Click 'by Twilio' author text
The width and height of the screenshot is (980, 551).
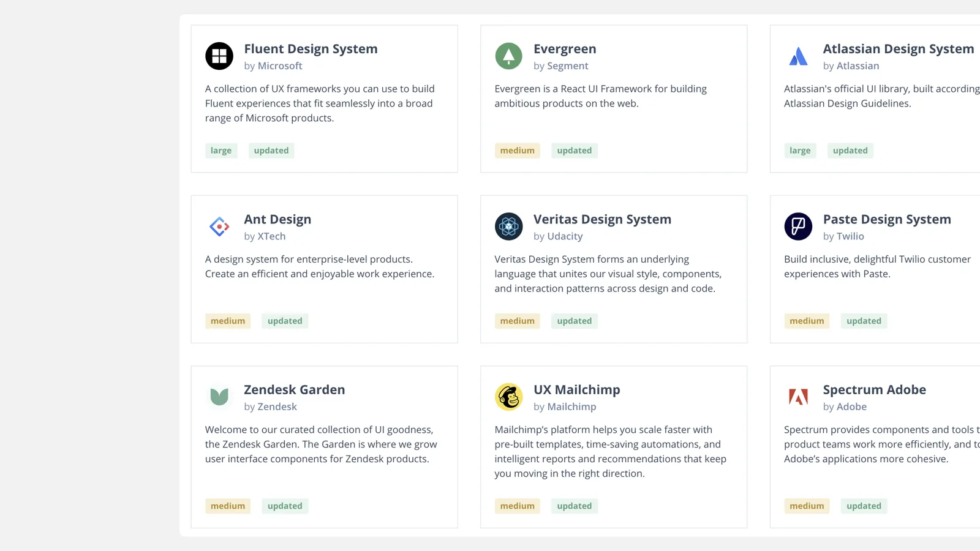(x=843, y=236)
